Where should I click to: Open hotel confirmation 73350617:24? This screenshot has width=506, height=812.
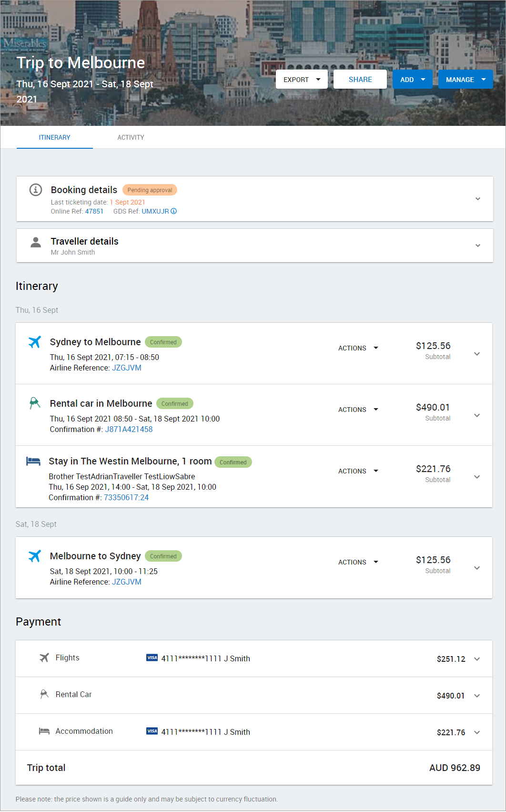tap(126, 497)
